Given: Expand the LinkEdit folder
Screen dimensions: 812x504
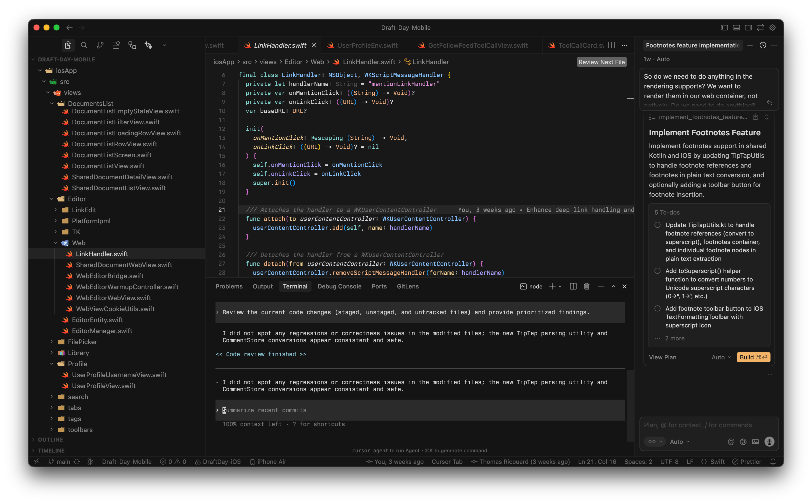Looking at the screenshot, I should [56, 210].
